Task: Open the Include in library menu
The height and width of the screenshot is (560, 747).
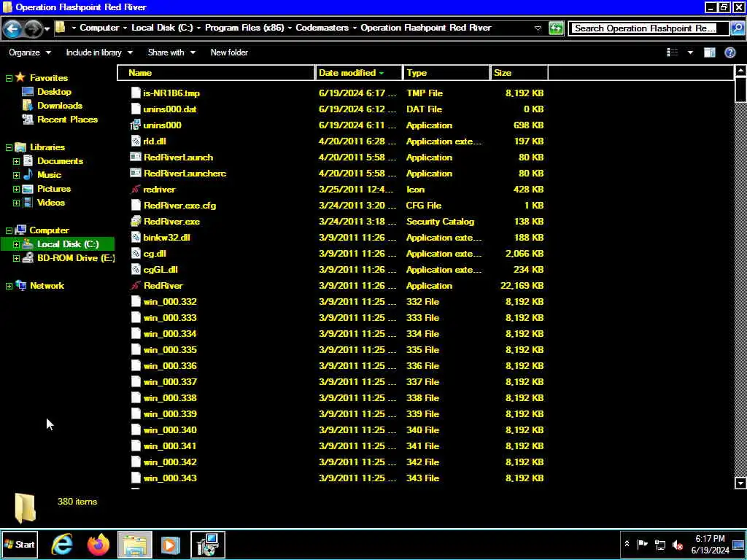Action: coord(99,52)
